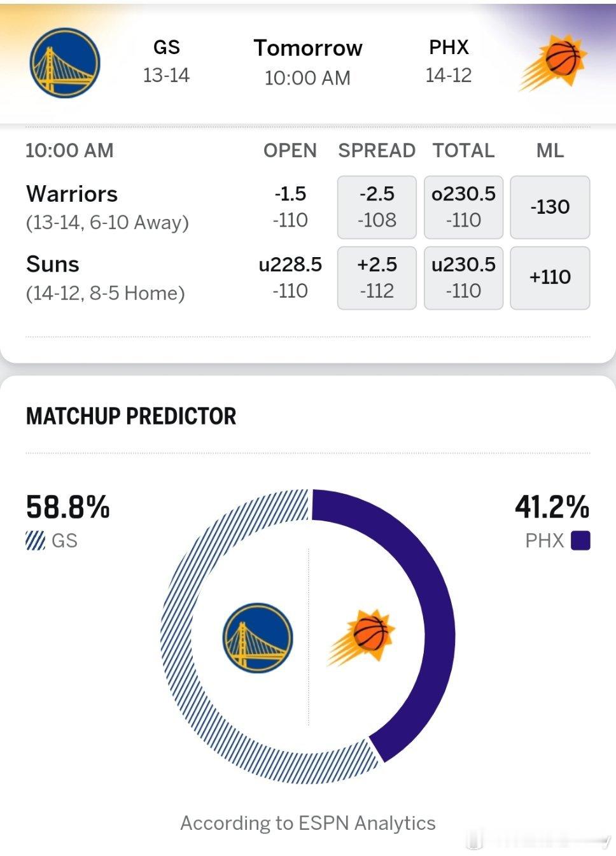Select the Suns logo inside the predictor donut
The width and height of the screenshot is (616, 856).
[361, 638]
